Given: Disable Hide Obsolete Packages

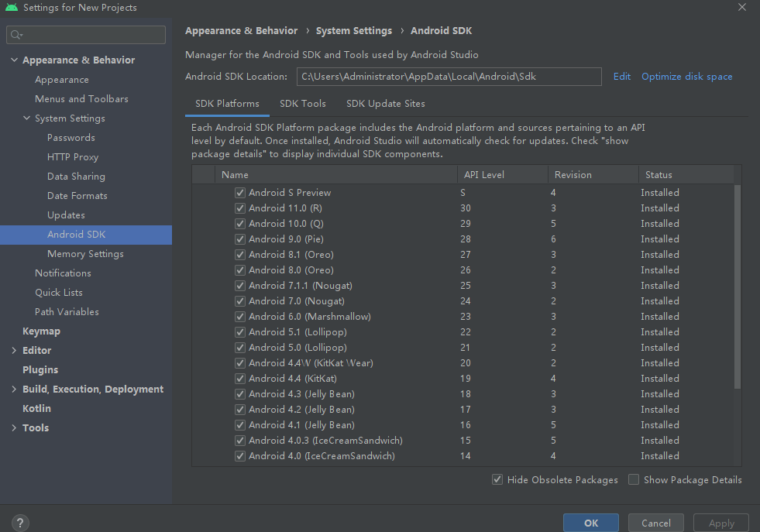Looking at the screenshot, I should (x=497, y=479).
